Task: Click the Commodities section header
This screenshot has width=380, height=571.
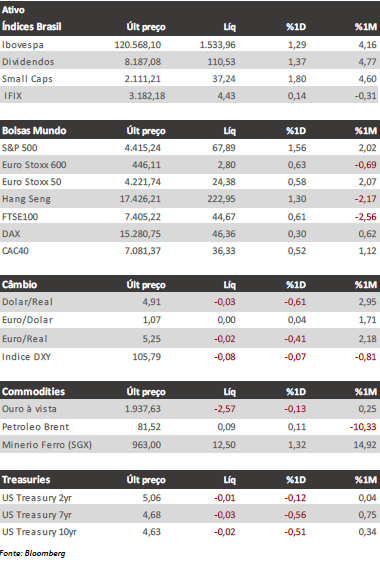Action: pyautogui.click(x=33, y=391)
